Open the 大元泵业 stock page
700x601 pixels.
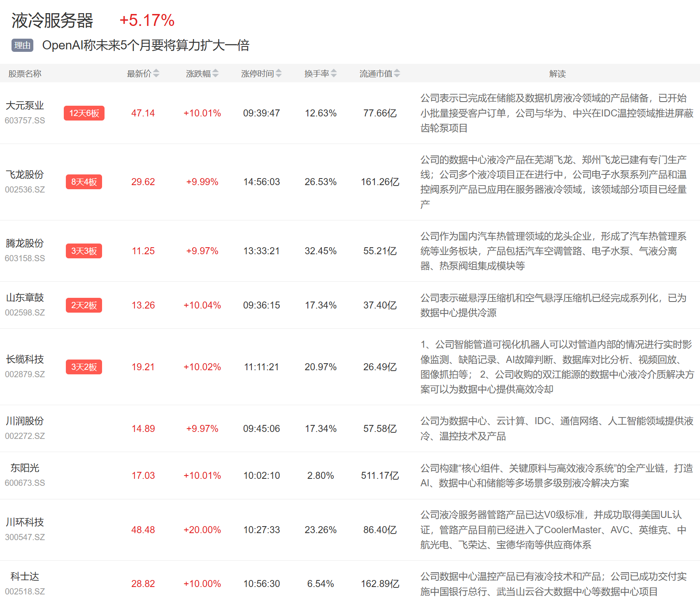click(x=25, y=106)
